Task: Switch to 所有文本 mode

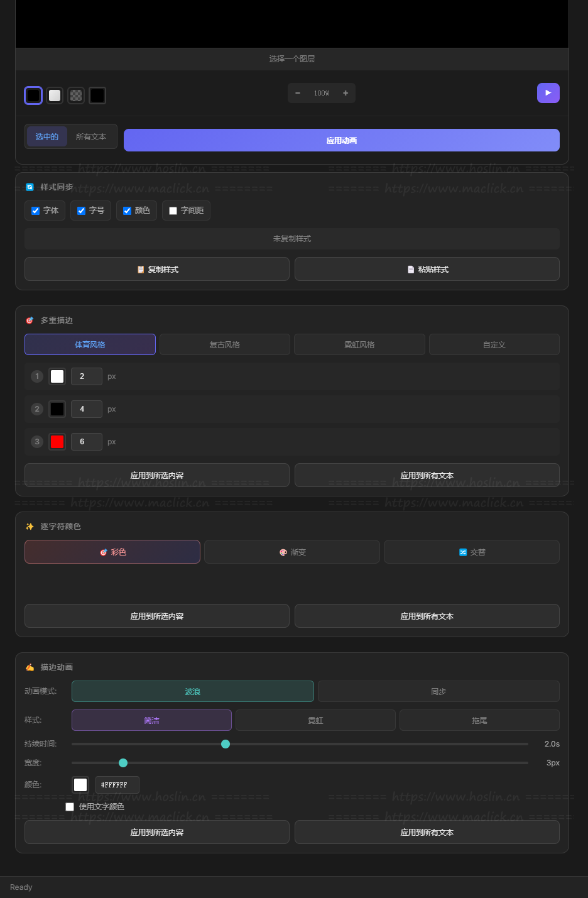Action: (91, 136)
